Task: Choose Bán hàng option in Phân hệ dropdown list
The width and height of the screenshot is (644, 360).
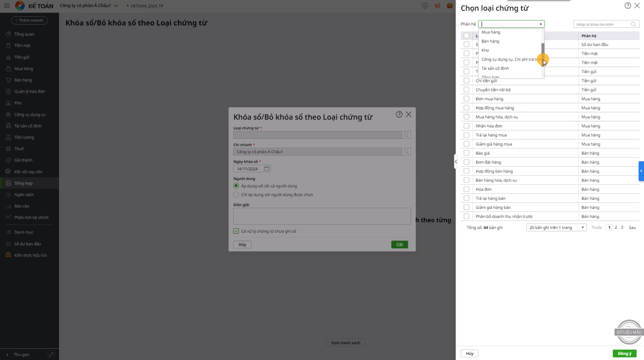Action: (490, 41)
